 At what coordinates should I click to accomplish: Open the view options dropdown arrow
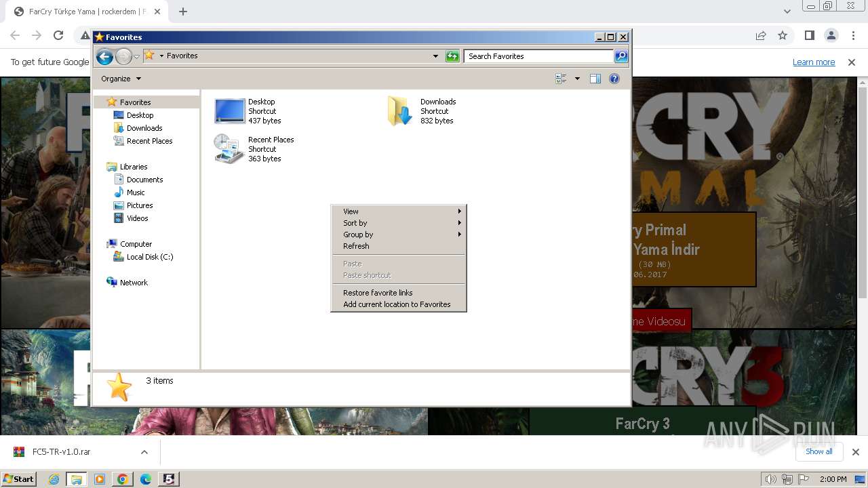tap(577, 79)
